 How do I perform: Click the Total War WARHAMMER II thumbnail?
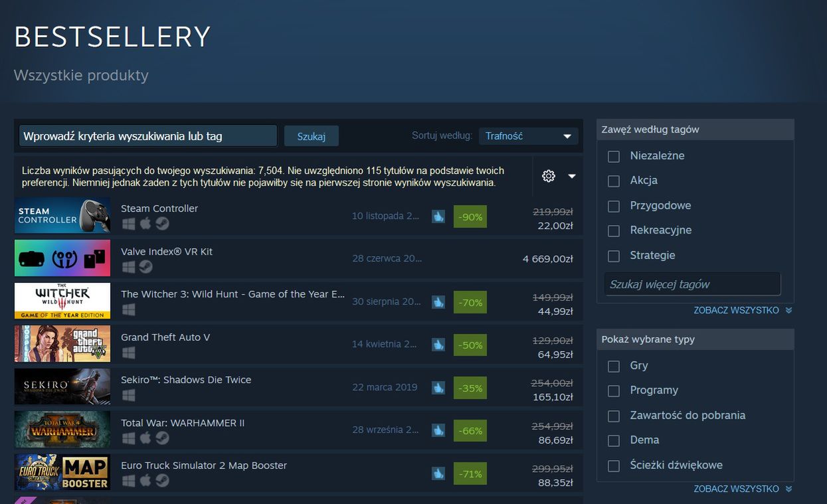(x=62, y=430)
